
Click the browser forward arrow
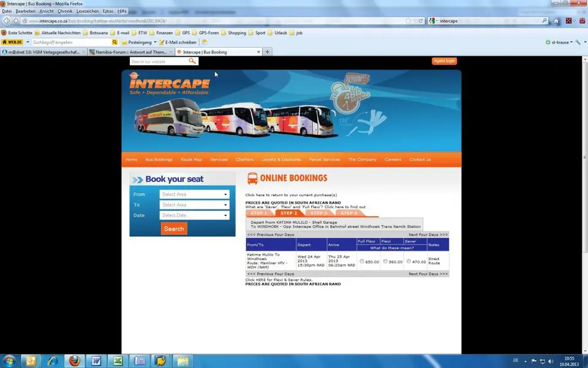point(16,21)
